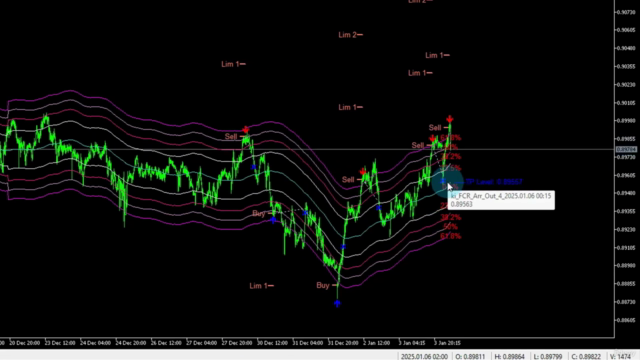The width and height of the screenshot is (640, 360).
Task: Click the V: 1474 volume in status bar
Action: pyautogui.click(x=620, y=357)
